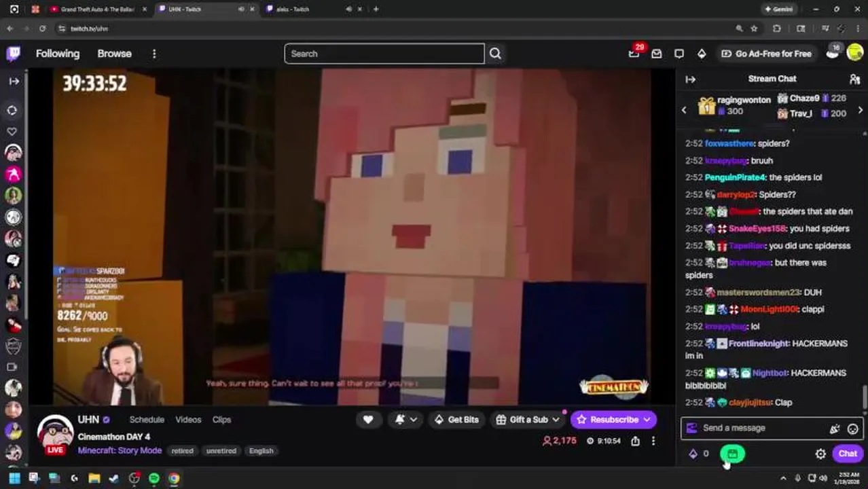Show previous gift leaderboard entry

[684, 110]
